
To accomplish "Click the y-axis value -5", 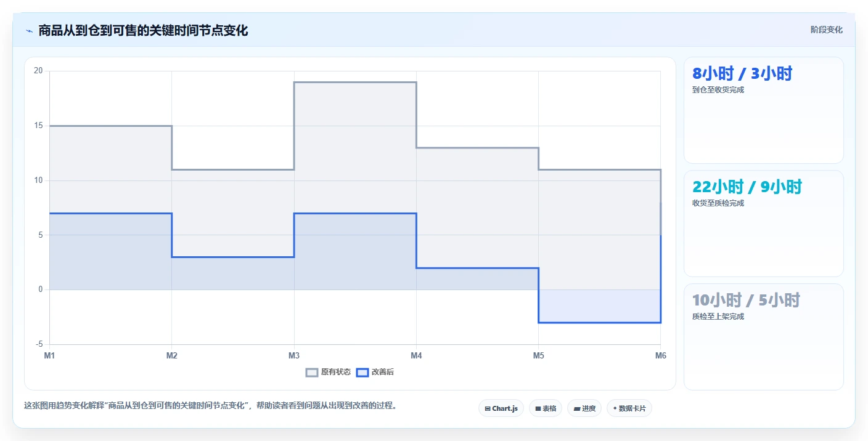I will pos(38,344).
